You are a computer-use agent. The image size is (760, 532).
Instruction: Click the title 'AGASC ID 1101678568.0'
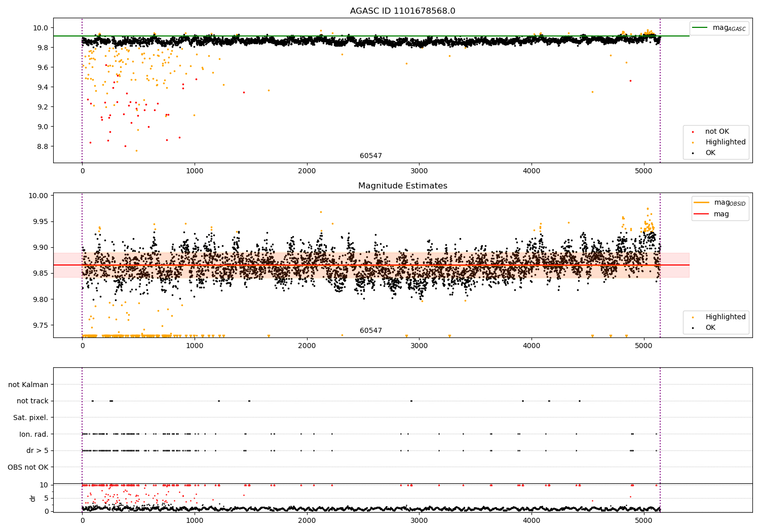coord(402,11)
